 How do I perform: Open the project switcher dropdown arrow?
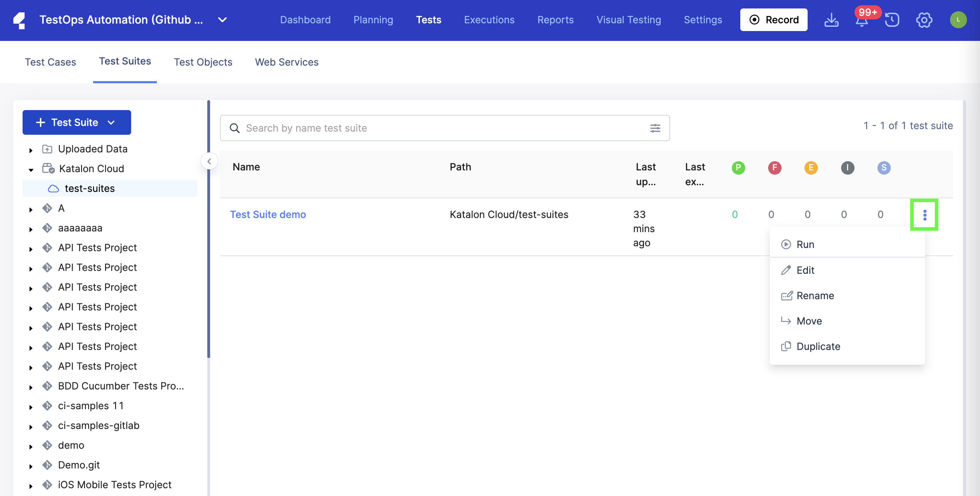222,20
